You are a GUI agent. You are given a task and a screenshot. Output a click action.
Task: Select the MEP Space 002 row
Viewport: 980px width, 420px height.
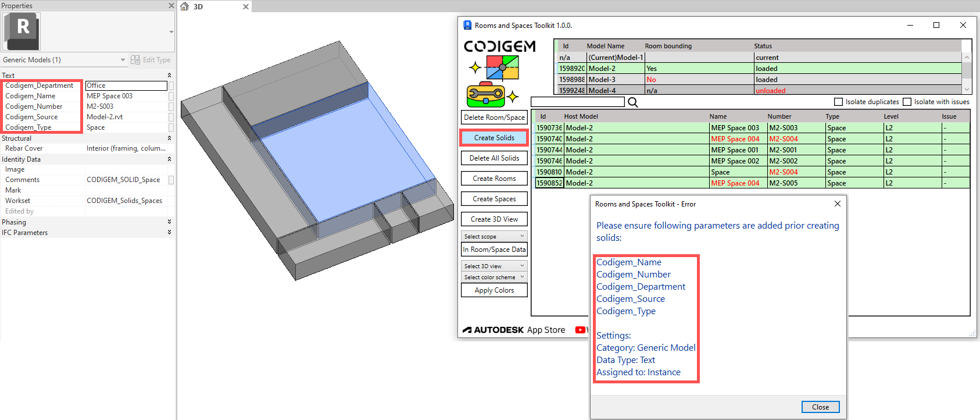752,161
